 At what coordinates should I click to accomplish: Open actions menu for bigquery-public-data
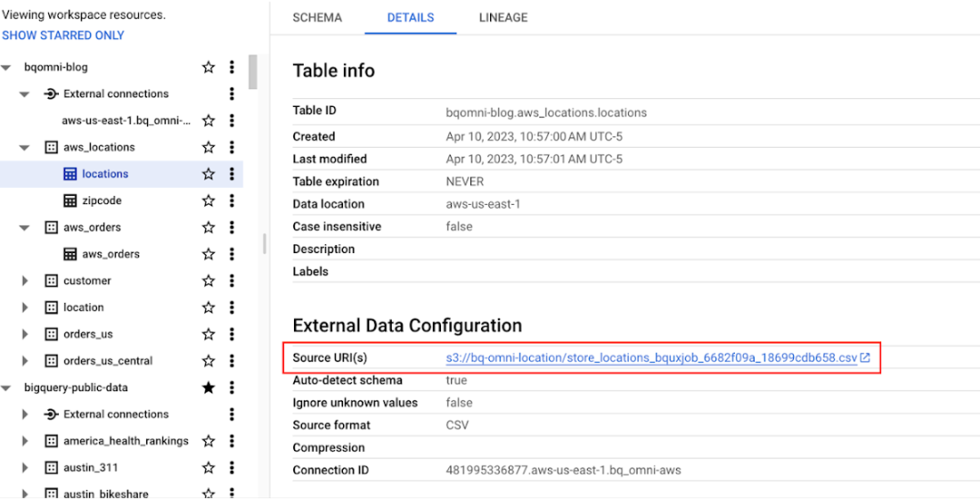pyautogui.click(x=232, y=387)
